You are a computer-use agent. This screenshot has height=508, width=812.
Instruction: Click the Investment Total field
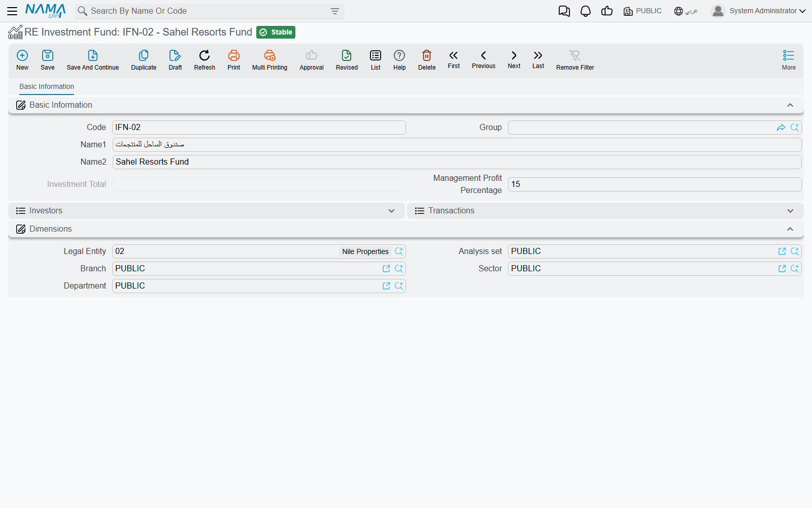[x=259, y=184]
